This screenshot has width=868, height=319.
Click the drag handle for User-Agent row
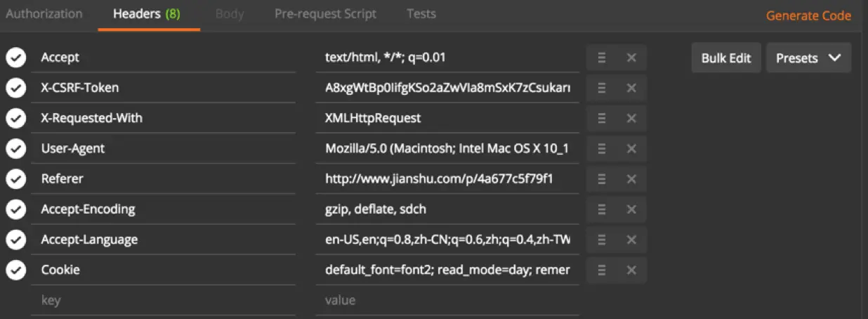click(602, 148)
